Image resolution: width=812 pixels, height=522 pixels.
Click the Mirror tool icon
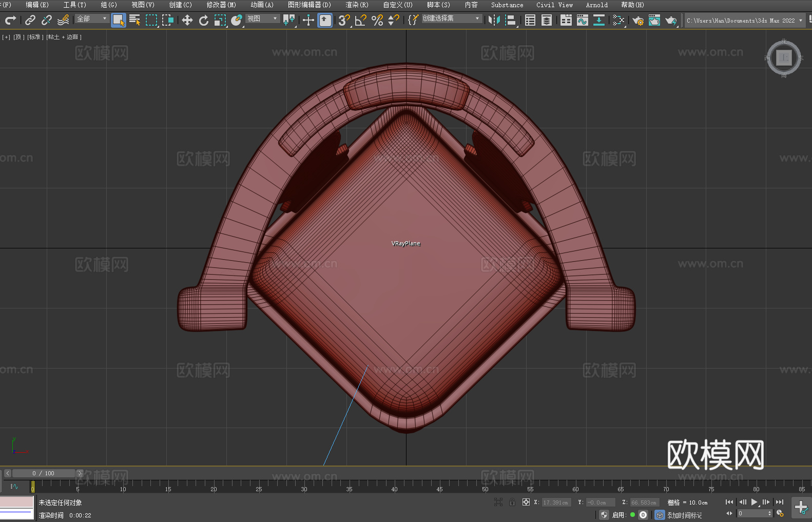(494, 20)
